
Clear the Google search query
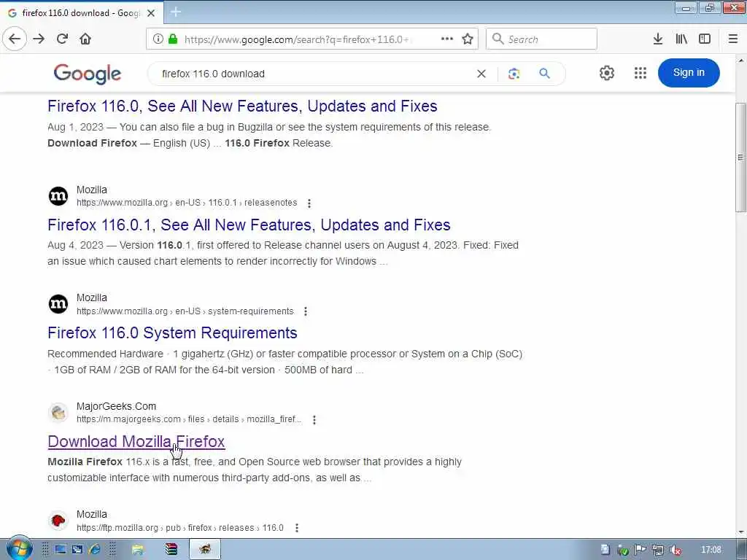(x=481, y=74)
